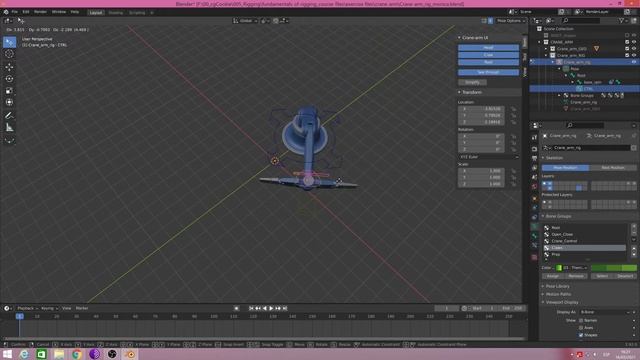Collapse the Transform panel in the sidebar
The image size is (640, 360).
tap(459, 92)
